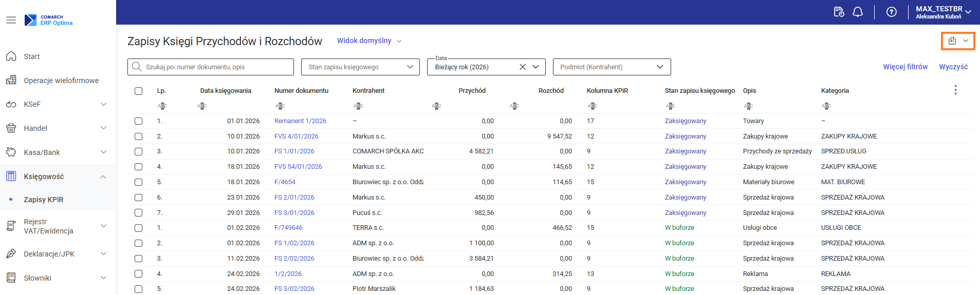The image size is (980, 295).
Task: Expand the Handel sidebar menu
Action: tap(57, 128)
